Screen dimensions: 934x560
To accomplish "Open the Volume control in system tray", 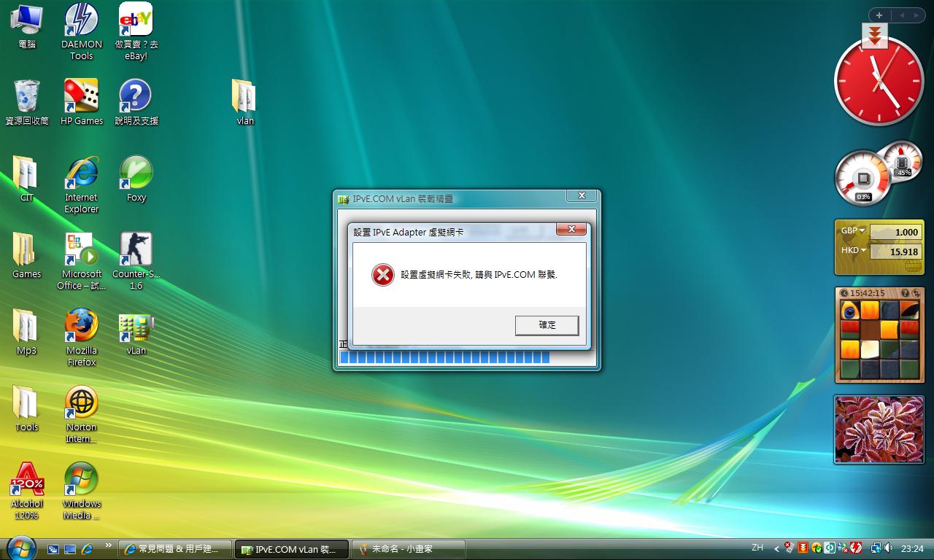I will [887, 548].
